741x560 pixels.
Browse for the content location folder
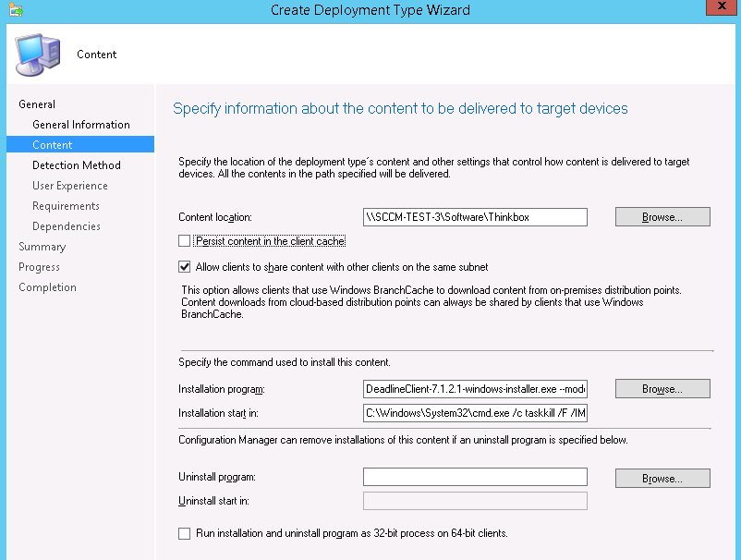662,217
